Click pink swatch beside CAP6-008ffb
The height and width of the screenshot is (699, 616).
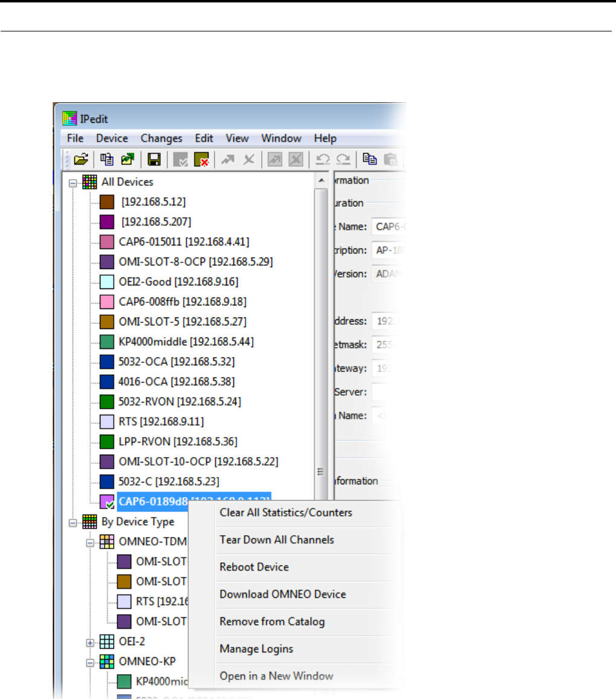[x=107, y=302]
